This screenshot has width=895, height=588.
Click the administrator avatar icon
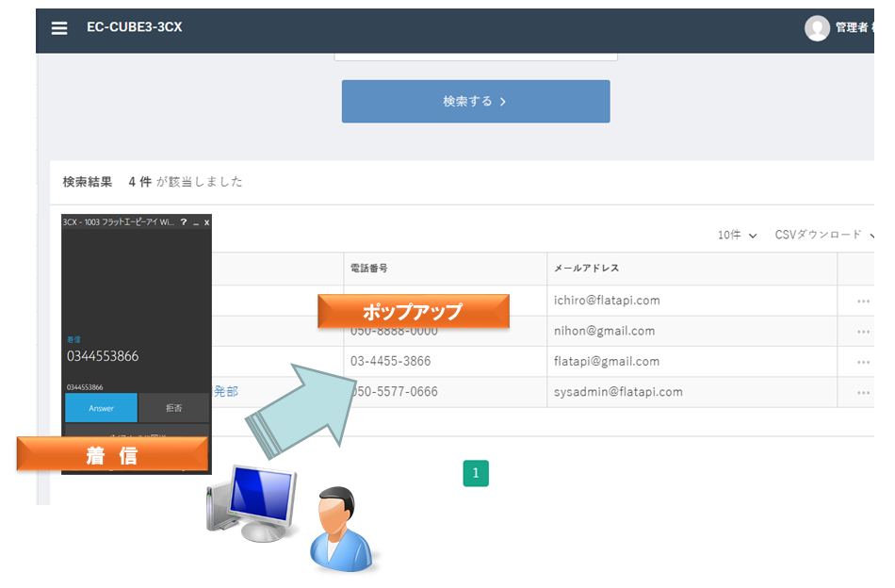coord(818,27)
